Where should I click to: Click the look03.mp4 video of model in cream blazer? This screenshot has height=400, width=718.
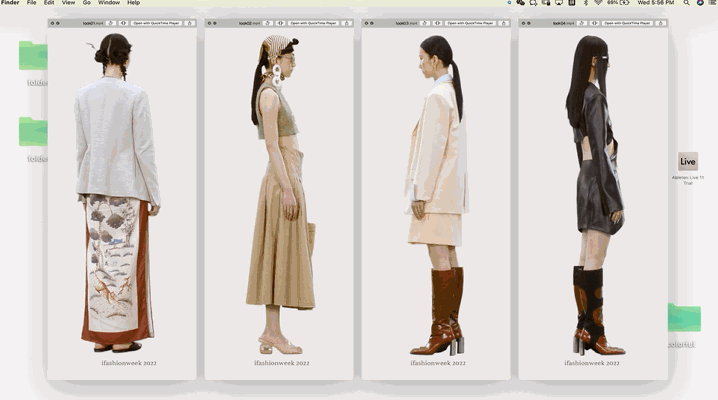436,204
